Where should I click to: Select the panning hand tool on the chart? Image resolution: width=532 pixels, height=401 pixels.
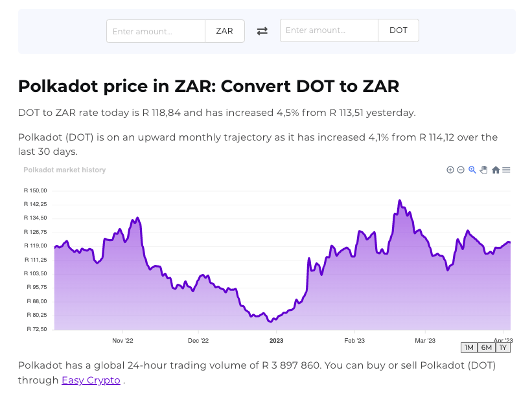pyautogui.click(x=483, y=170)
